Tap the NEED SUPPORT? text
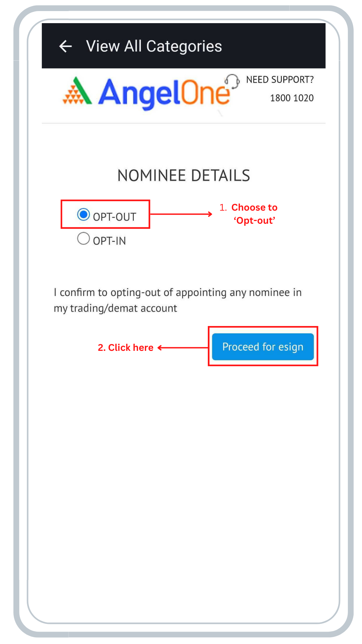362x644 pixels. click(x=280, y=80)
